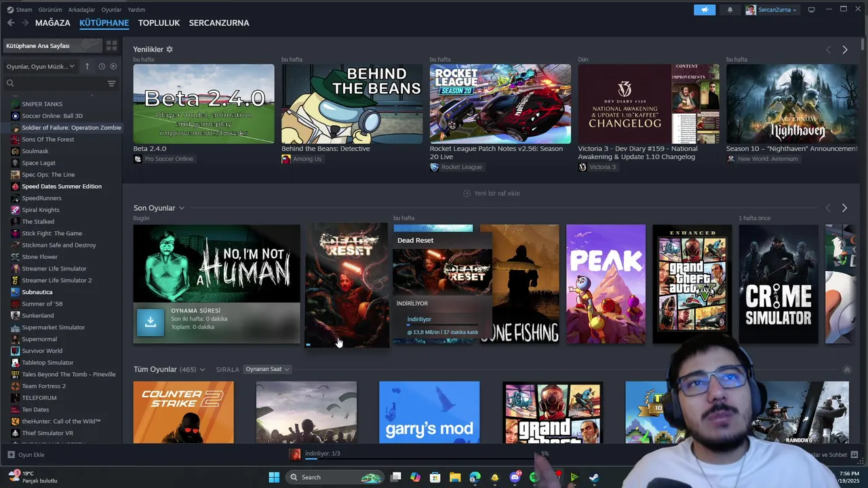
Task: Open Behind the Beans news thumbnail
Action: click(x=352, y=104)
